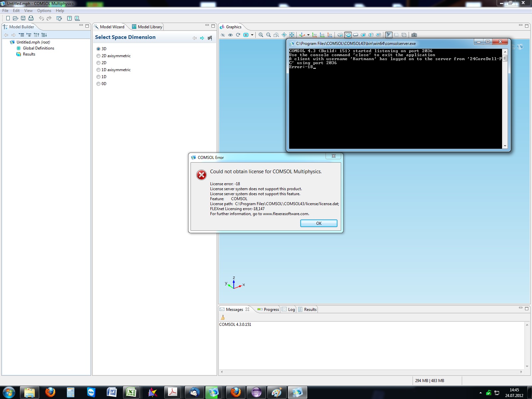Print using the printer toolbar icon
Screen dimensions: 532x399
31,18
